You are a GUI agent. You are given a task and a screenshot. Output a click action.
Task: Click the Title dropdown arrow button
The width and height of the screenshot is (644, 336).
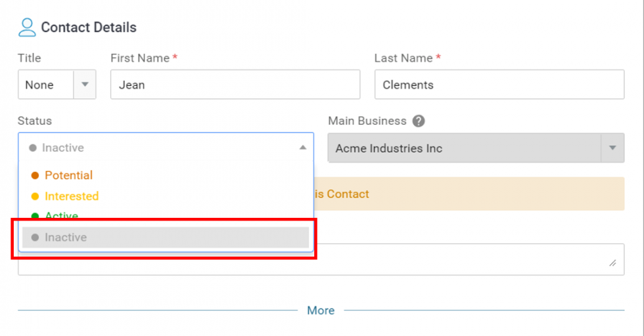click(x=85, y=85)
